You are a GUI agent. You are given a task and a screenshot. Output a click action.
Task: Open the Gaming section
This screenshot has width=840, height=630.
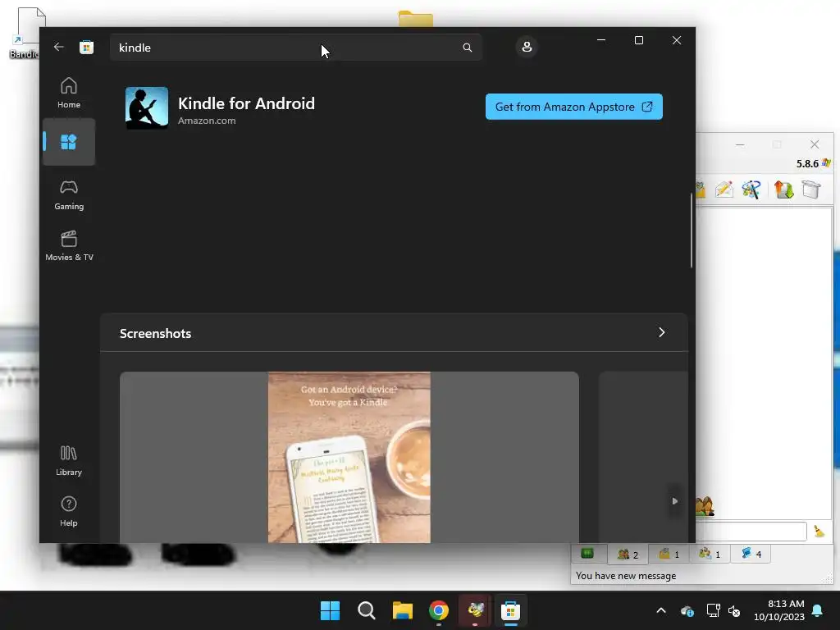(x=69, y=194)
